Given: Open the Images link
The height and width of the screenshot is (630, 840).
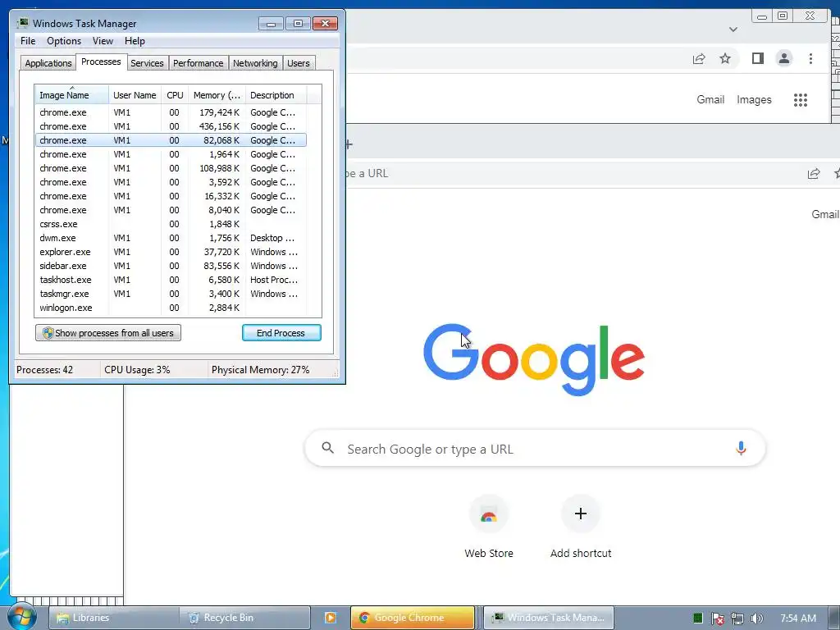Looking at the screenshot, I should tap(754, 99).
